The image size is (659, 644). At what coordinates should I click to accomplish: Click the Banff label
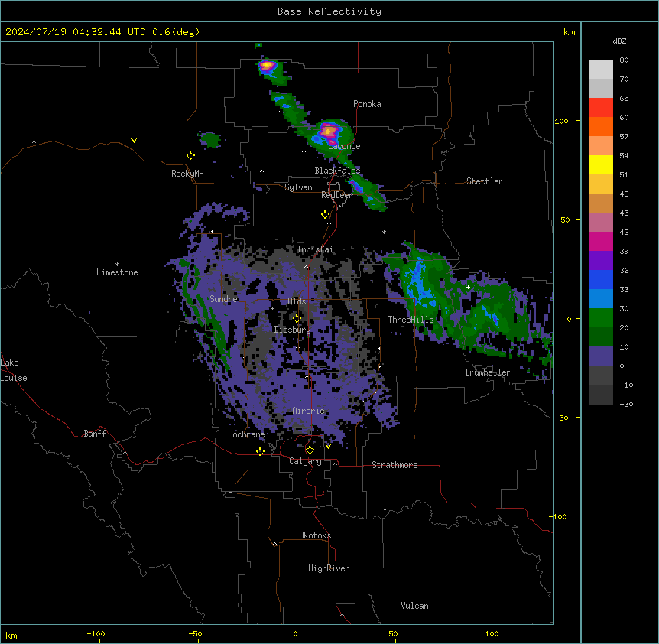[95, 434]
